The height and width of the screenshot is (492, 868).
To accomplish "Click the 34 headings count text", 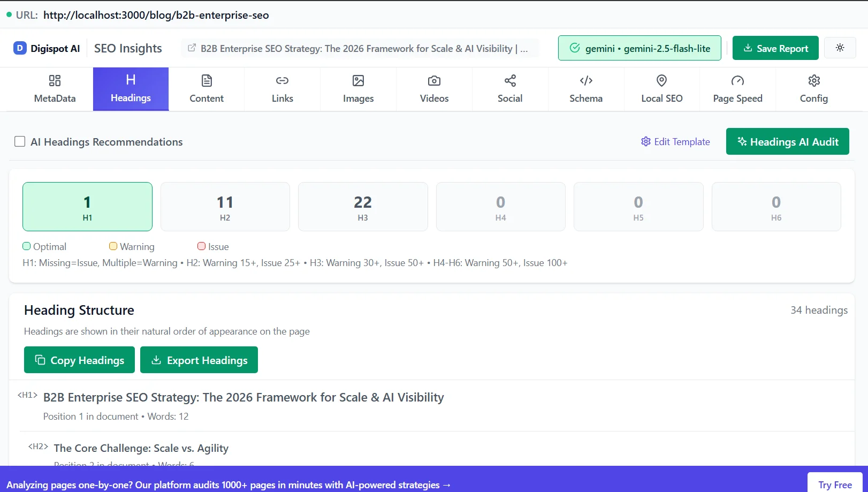I will coord(819,310).
